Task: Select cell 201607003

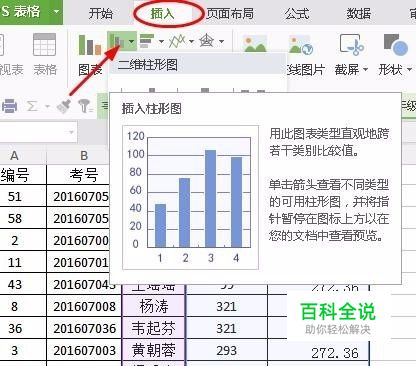Action: coord(84,350)
